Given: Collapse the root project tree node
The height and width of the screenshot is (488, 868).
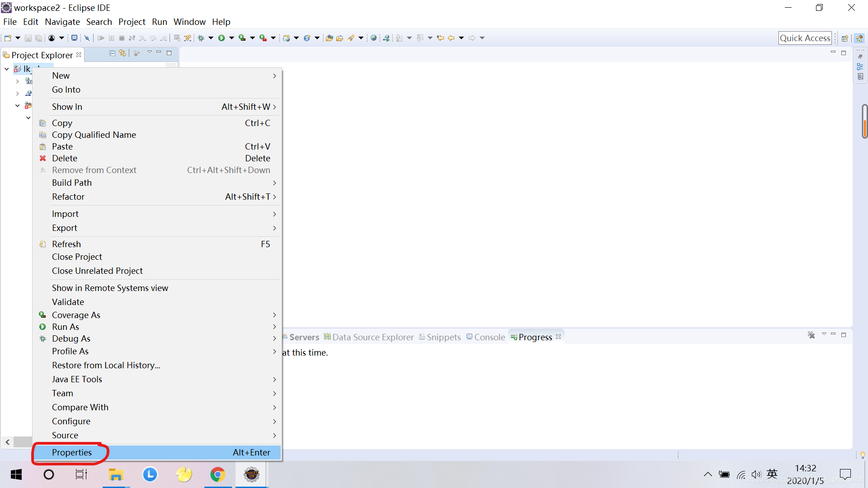Looking at the screenshot, I should (x=7, y=69).
